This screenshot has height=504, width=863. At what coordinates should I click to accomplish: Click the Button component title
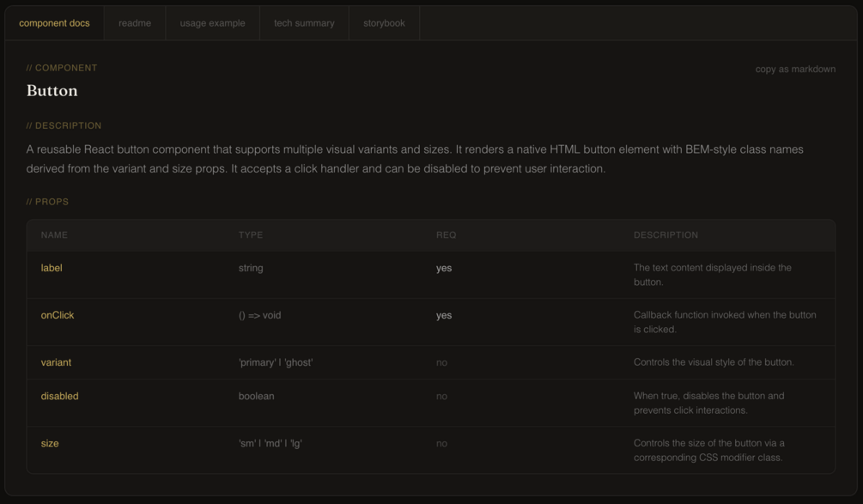[52, 90]
